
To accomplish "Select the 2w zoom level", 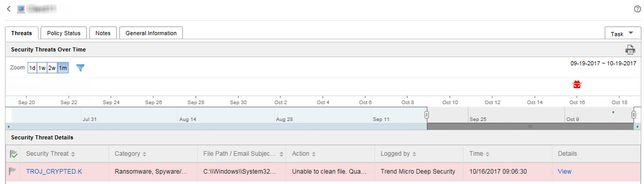I will [52, 68].
